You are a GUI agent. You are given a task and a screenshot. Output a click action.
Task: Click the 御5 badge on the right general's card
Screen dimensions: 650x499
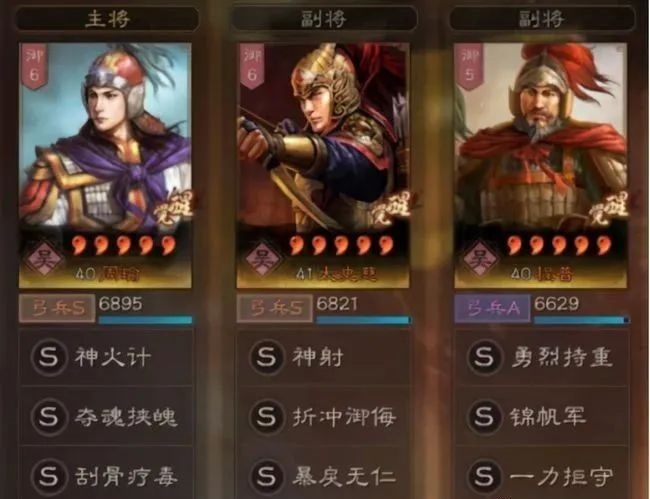(470, 67)
